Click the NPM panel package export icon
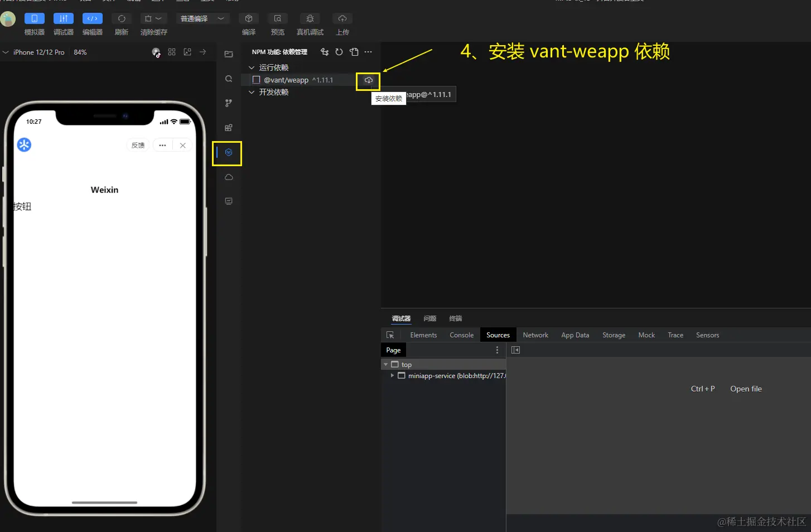Screen dimensions: 811x532 (354, 52)
